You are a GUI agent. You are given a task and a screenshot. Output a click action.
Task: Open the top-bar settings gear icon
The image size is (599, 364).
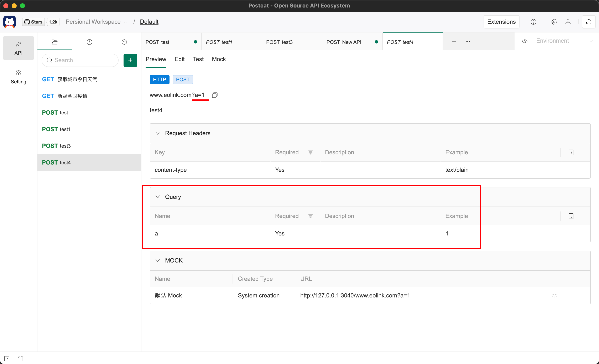click(x=554, y=22)
